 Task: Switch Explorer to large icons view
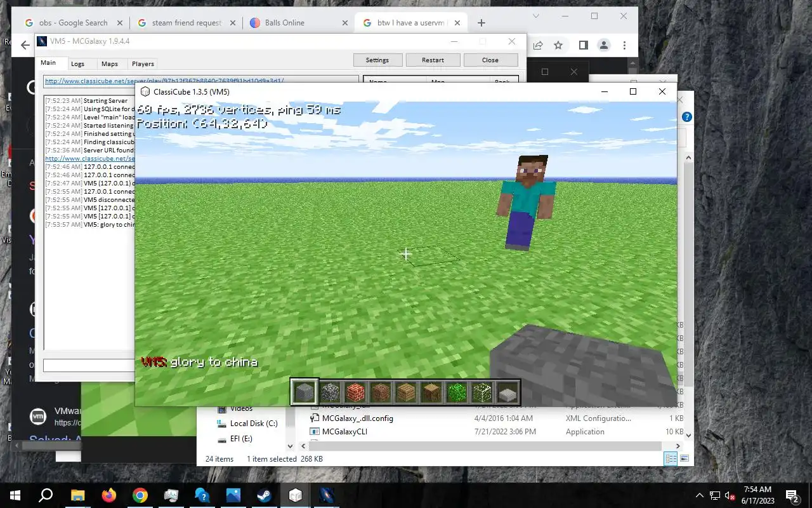coord(684,458)
